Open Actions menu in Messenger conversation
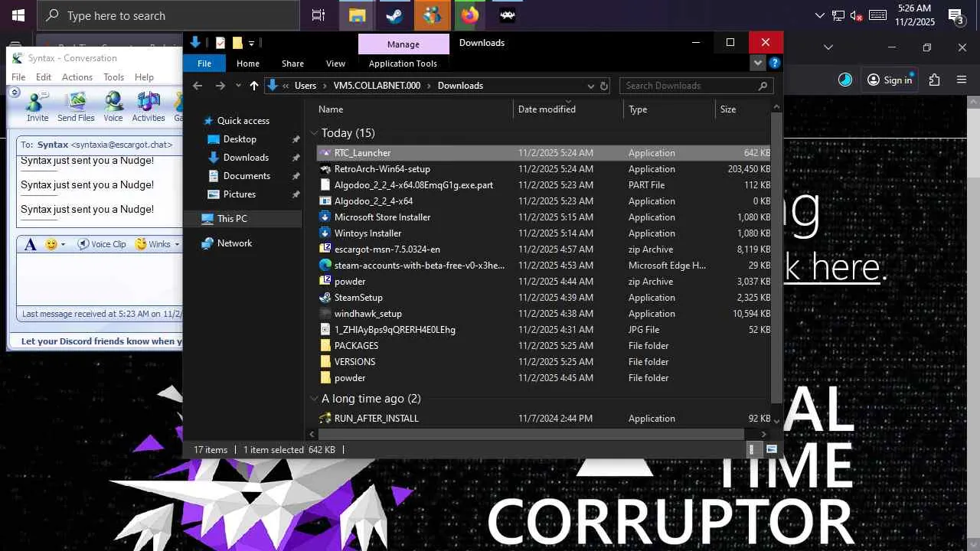 pos(77,77)
